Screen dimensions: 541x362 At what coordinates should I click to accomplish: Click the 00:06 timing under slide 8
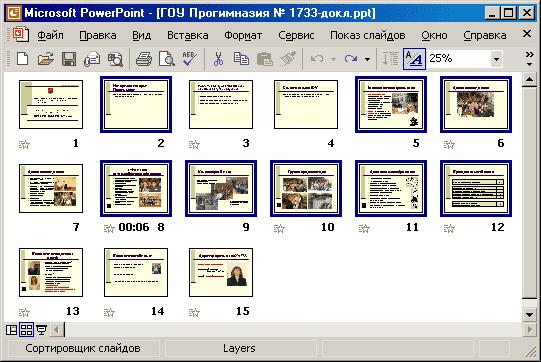point(134,227)
